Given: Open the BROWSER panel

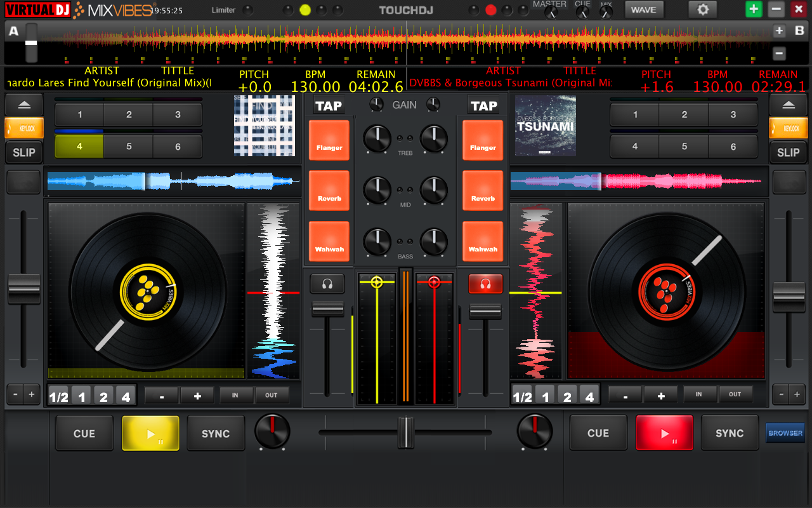Looking at the screenshot, I should (785, 433).
